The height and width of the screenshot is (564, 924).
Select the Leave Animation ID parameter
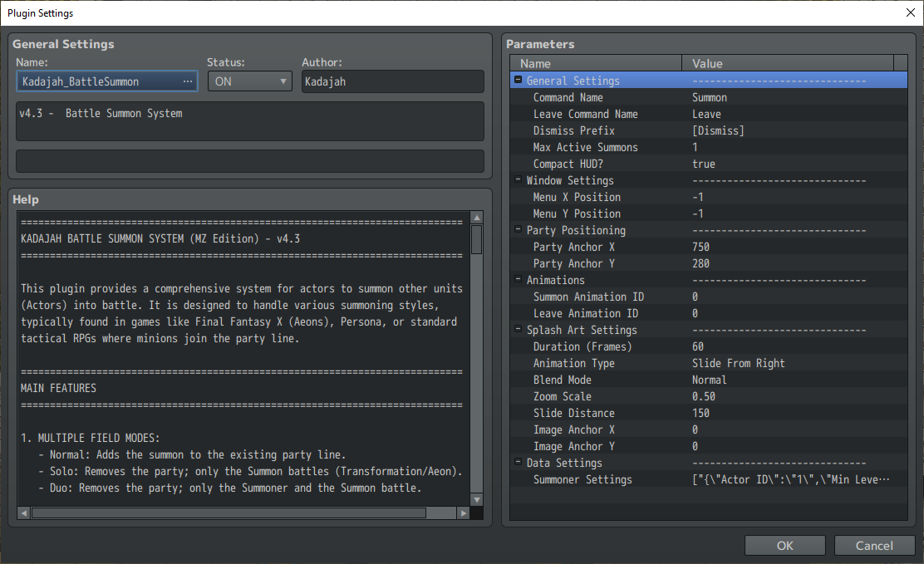click(708, 313)
